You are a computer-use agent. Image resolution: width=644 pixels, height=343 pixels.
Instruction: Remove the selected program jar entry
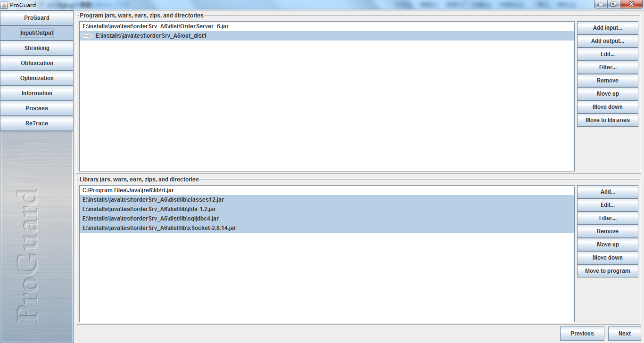607,81
